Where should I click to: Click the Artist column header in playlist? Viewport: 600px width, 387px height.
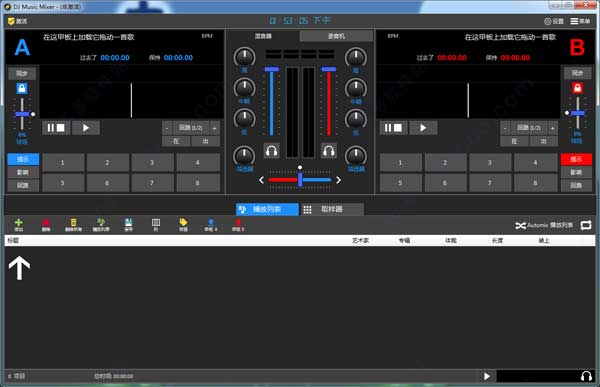[360, 240]
